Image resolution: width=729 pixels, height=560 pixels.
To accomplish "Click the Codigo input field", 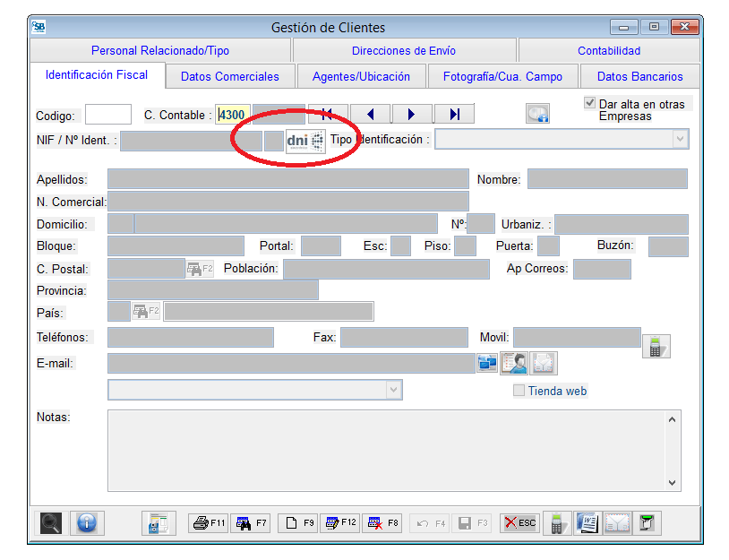I will pyautogui.click(x=107, y=115).
